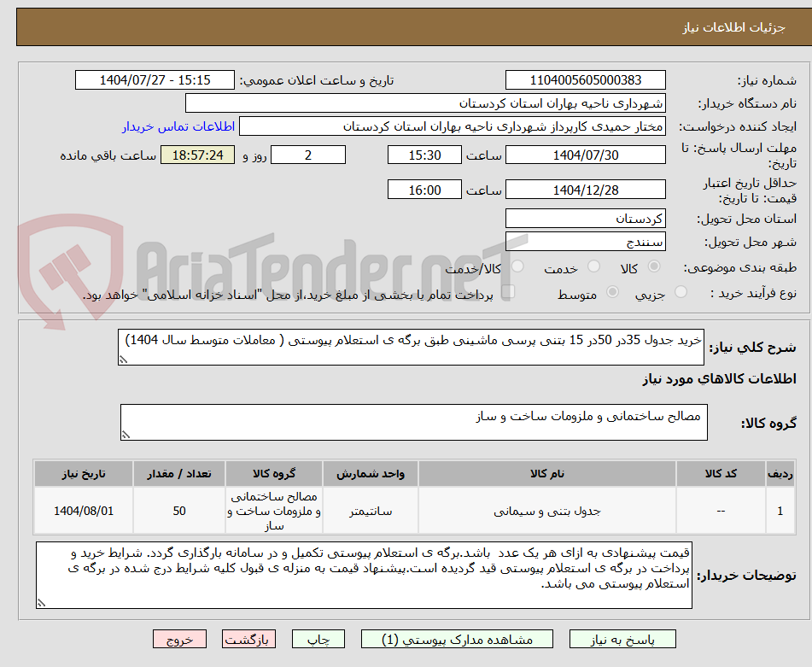Image resolution: width=812 pixels, height=667 pixels.
Task: Toggle treasury payment option checkbox
Action: 510,292
